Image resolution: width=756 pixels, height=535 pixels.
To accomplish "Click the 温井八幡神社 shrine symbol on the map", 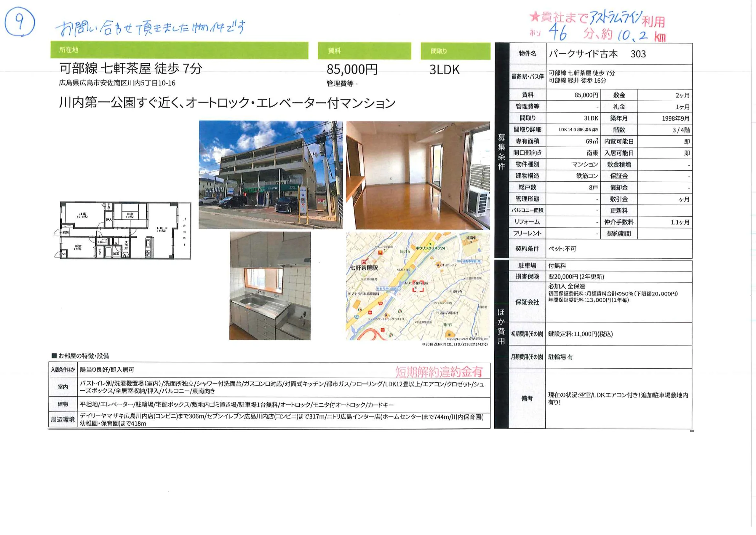I will (x=438, y=313).
